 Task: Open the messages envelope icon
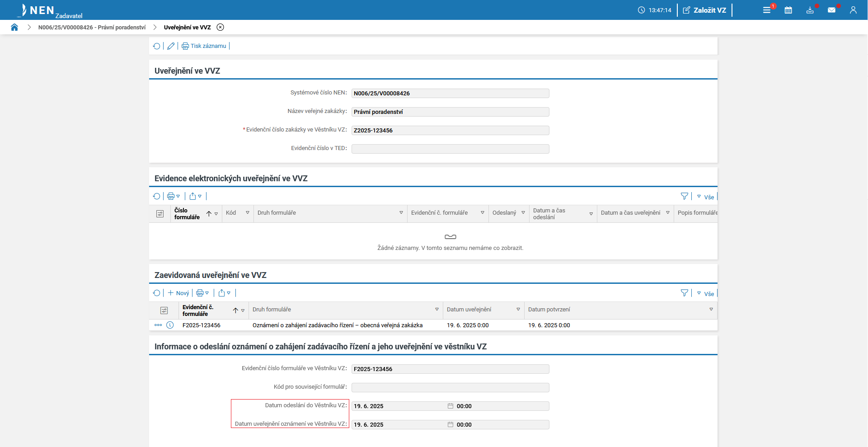(831, 10)
